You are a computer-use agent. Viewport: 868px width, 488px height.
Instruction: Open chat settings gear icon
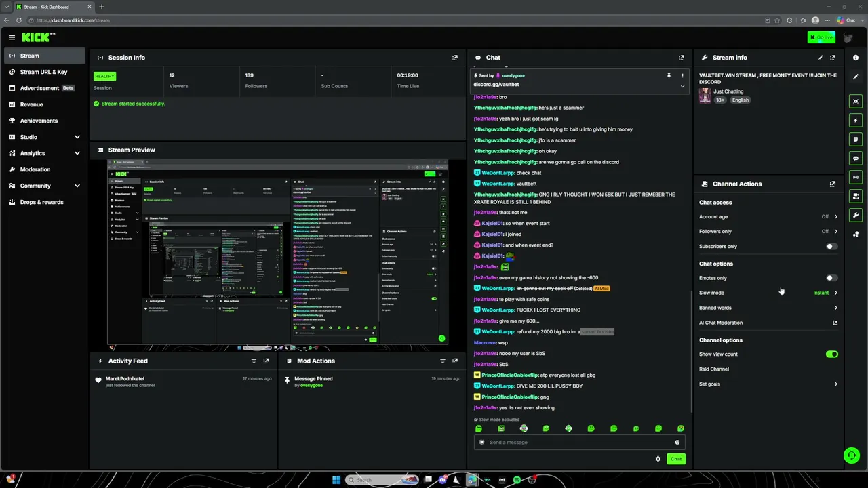coord(658,459)
